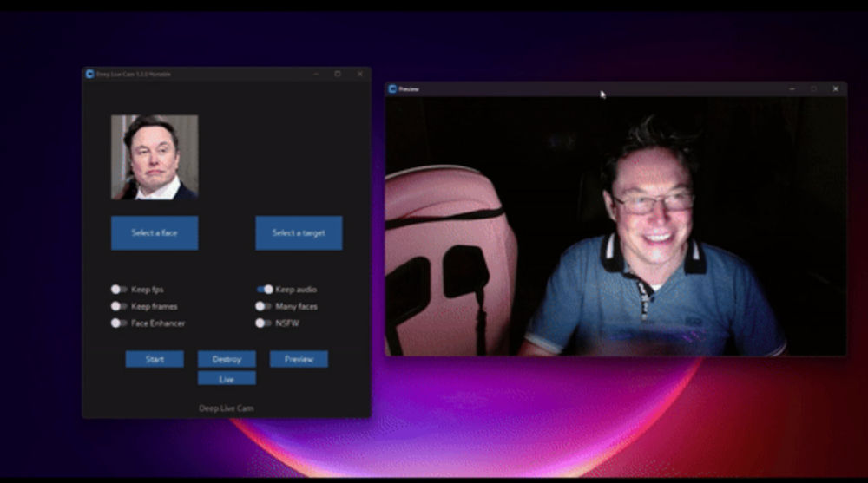Turn on the Keep frames toggle
Image resolution: width=868 pixels, height=483 pixels.
click(118, 306)
